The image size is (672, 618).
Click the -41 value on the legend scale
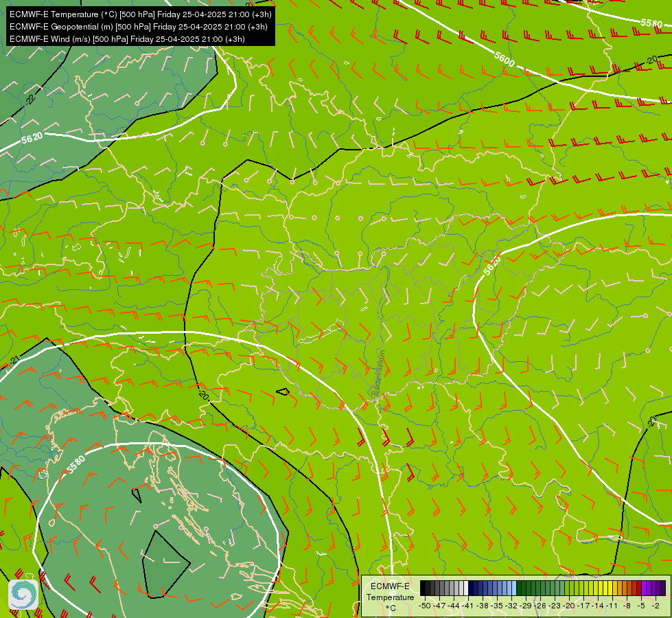click(x=469, y=606)
